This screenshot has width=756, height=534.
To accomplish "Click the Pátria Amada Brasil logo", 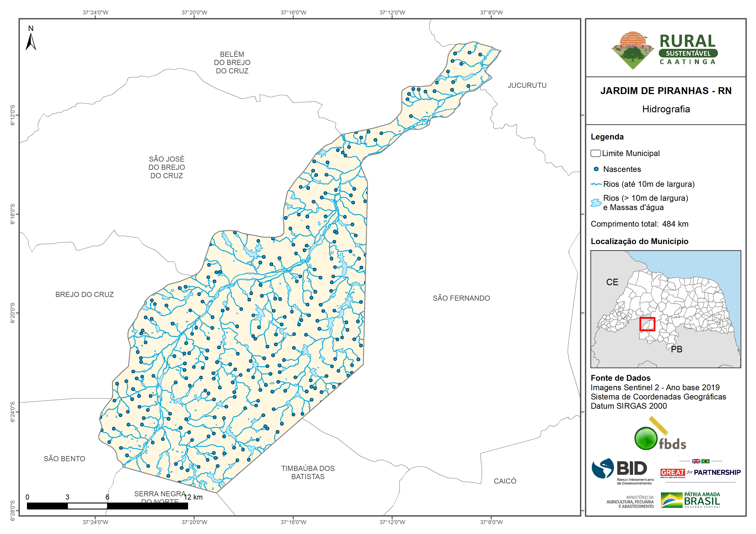I will pos(691,500).
